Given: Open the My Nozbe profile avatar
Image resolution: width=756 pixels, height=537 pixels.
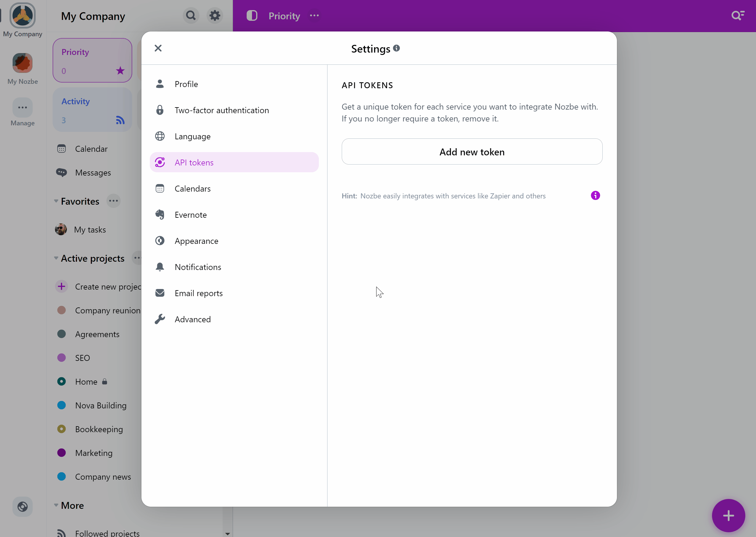Looking at the screenshot, I should 23,63.
